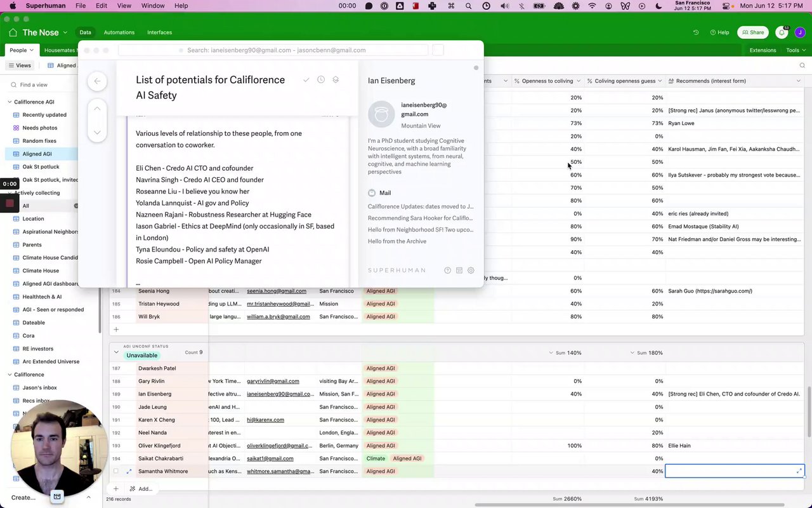Open the calendar icon on the camera bubble

point(57,496)
